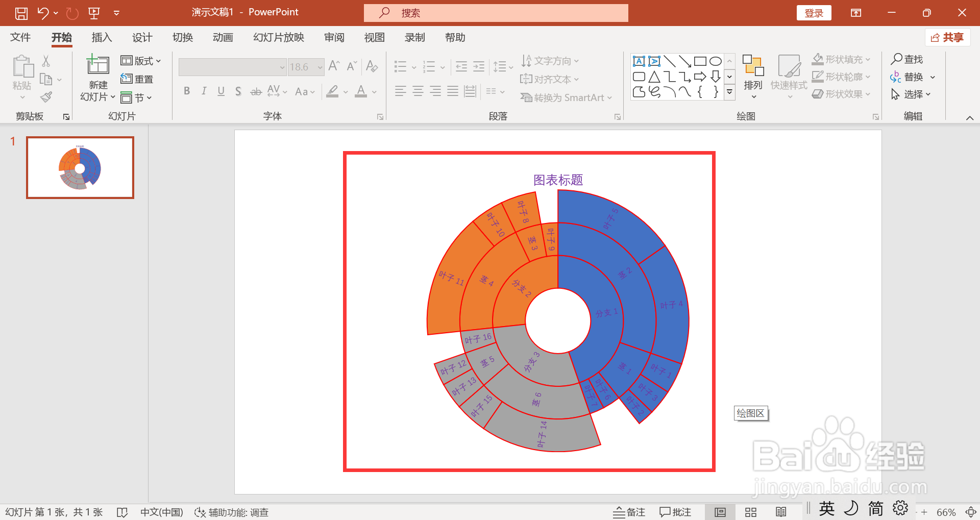
Task: Click the Sign in (登录) button
Action: (814, 13)
